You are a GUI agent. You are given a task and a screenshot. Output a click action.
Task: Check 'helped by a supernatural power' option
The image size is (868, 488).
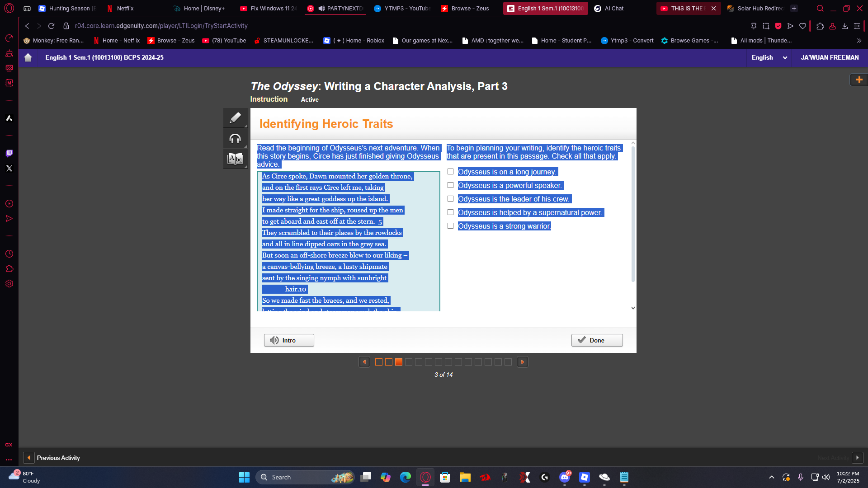(x=450, y=212)
